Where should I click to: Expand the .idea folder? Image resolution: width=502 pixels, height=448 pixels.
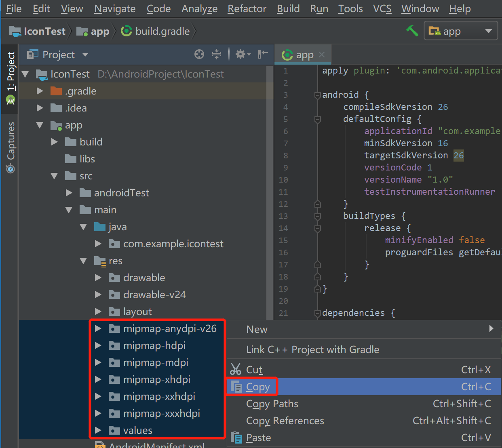click(40, 108)
